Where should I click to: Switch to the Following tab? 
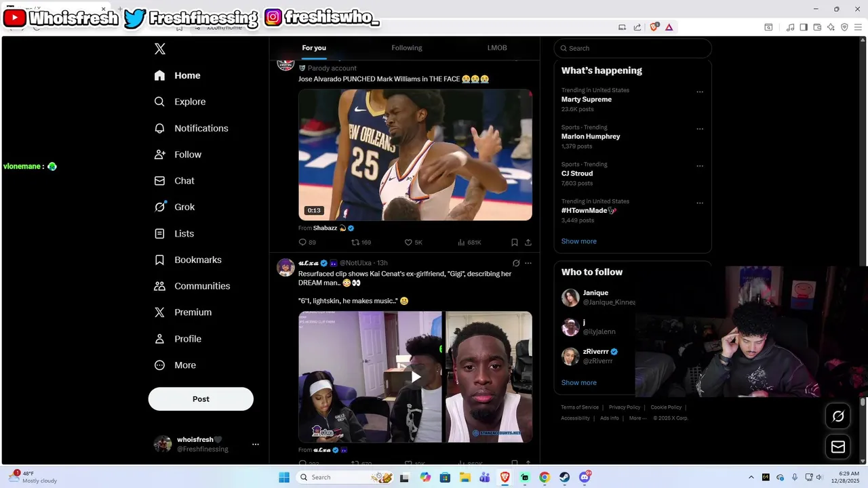[407, 48]
